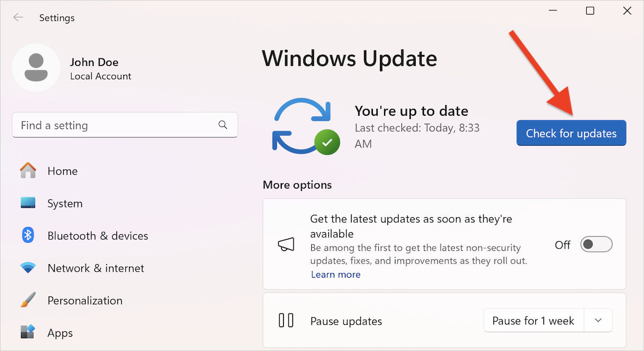The height and width of the screenshot is (351, 644).
Task: Select the Personalization brush icon
Action: (x=27, y=300)
